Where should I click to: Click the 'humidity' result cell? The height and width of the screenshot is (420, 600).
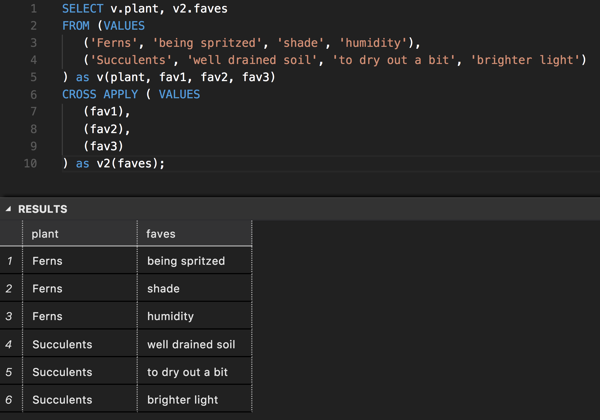coord(170,316)
